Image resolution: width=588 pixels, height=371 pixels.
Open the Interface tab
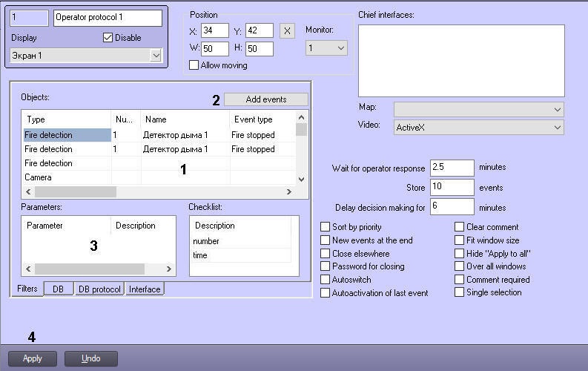[x=145, y=289]
